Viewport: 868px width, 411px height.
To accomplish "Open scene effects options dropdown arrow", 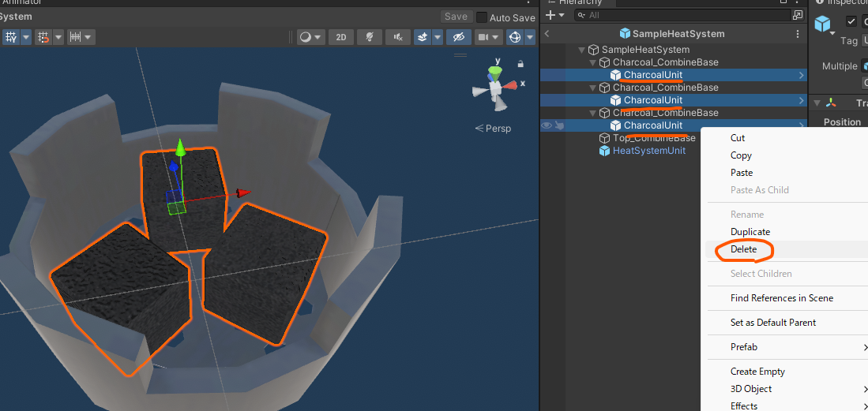I will point(438,37).
